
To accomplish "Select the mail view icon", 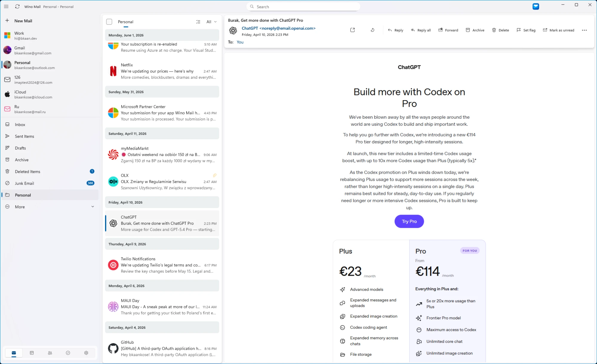I will pyautogui.click(x=14, y=353).
